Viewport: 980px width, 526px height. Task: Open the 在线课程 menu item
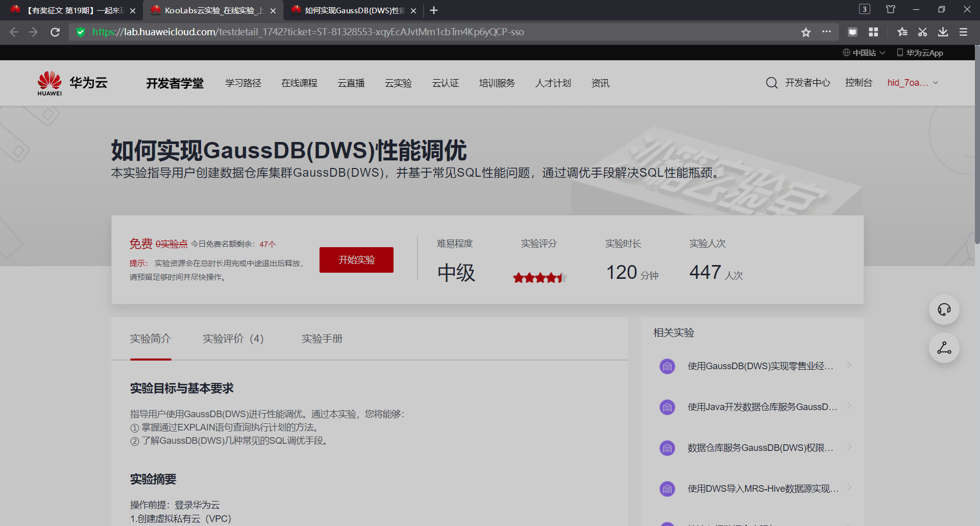300,83
